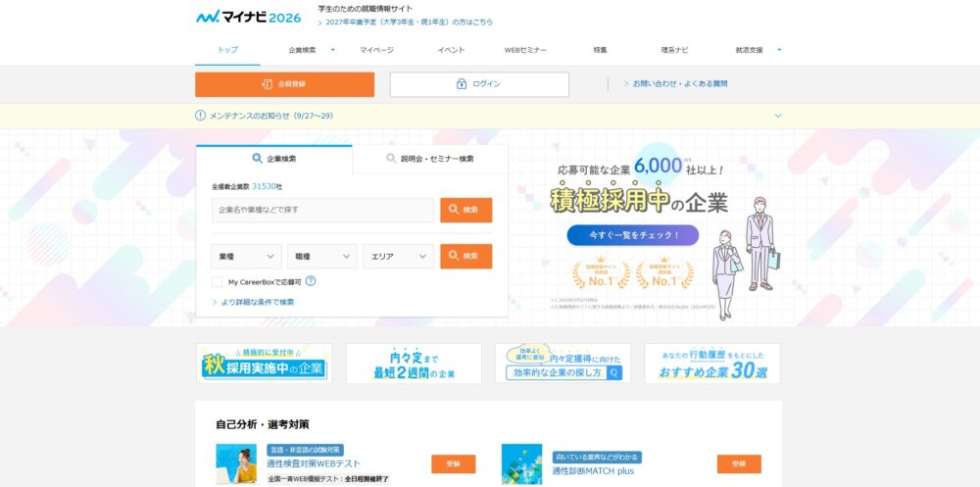Image resolution: width=980 pixels, height=487 pixels.
Task: Tick the My CareerBoxで応募可 checkbox
Action: click(217, 282)
